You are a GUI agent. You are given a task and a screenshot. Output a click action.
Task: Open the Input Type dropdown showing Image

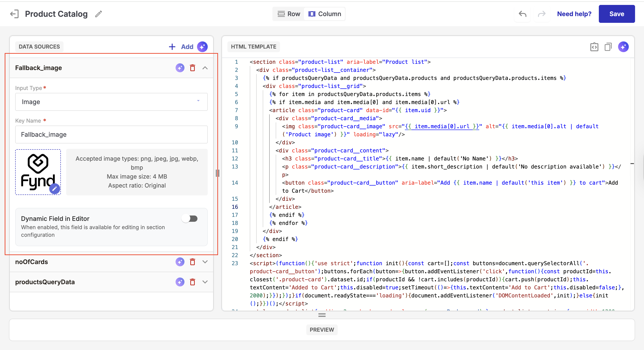(111, 102)
